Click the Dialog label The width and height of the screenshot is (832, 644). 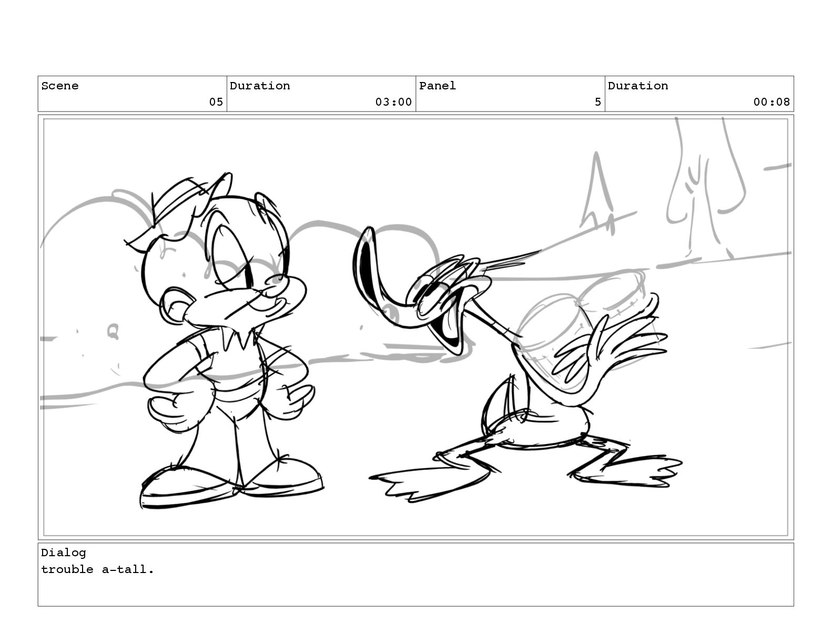pos(64,553)
